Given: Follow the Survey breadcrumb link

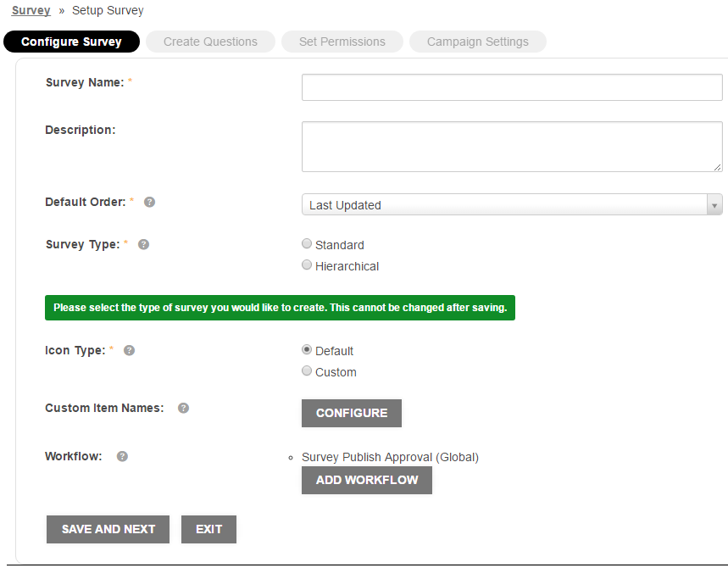Looking at the screenshot, I should click(x=31, y=10).
